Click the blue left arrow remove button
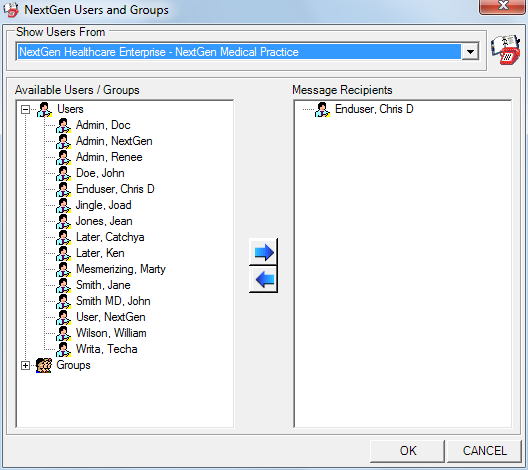Image resolution: width=528 pixels, height=470 pixels. (263, 279)
